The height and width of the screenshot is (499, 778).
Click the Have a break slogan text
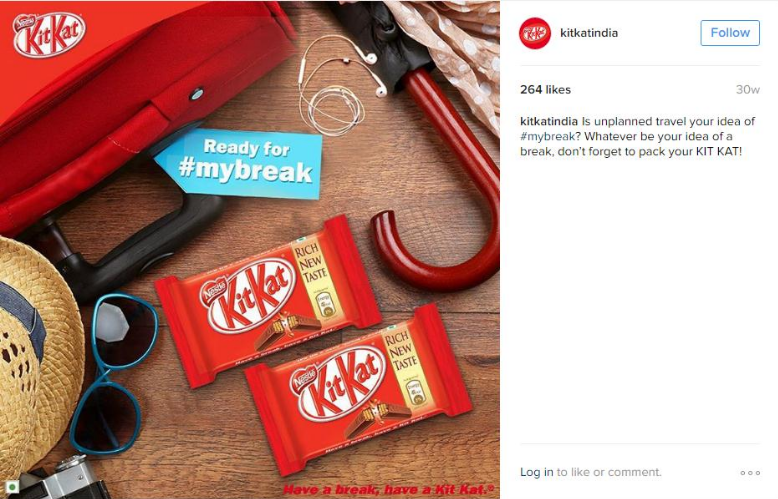[x=389, y=489]
